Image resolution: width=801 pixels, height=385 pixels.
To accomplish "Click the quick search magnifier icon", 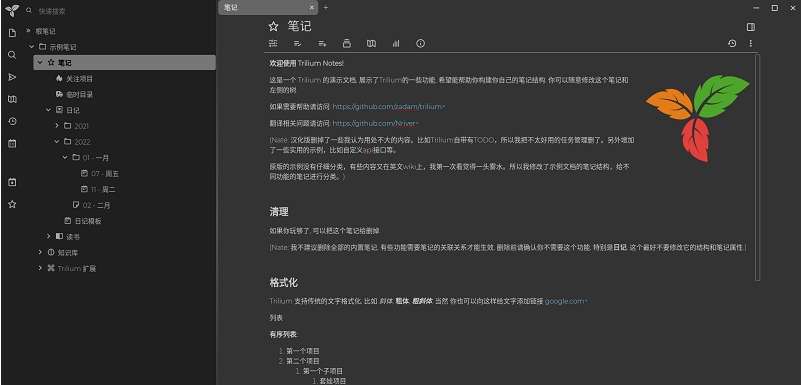I will coord(29,11).
